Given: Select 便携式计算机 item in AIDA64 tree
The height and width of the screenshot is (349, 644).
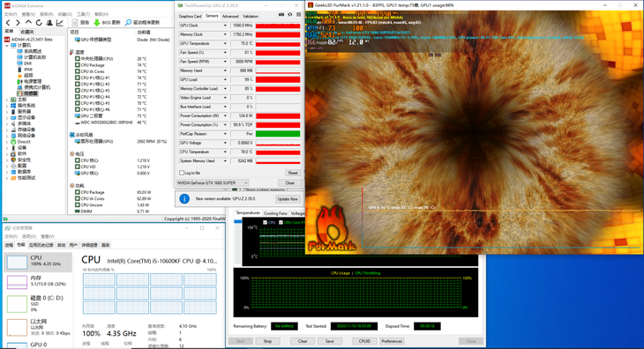Looking at the screenshot, I should tap(34, 87).
